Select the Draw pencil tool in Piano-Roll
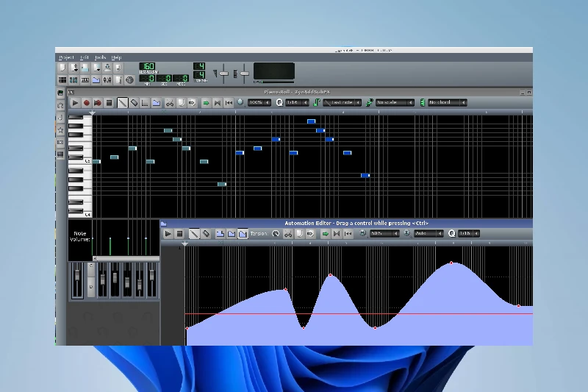 click(x=123, y=103)
